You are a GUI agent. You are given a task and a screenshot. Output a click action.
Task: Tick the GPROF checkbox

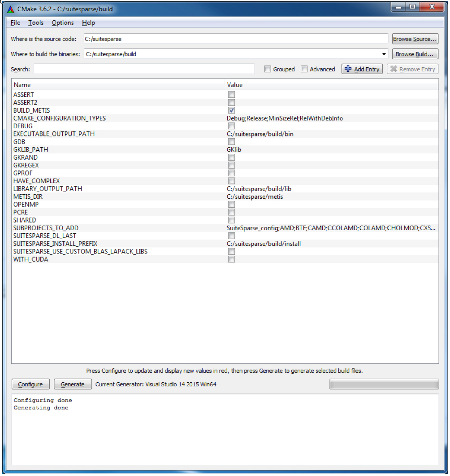(x=232, y=173)
